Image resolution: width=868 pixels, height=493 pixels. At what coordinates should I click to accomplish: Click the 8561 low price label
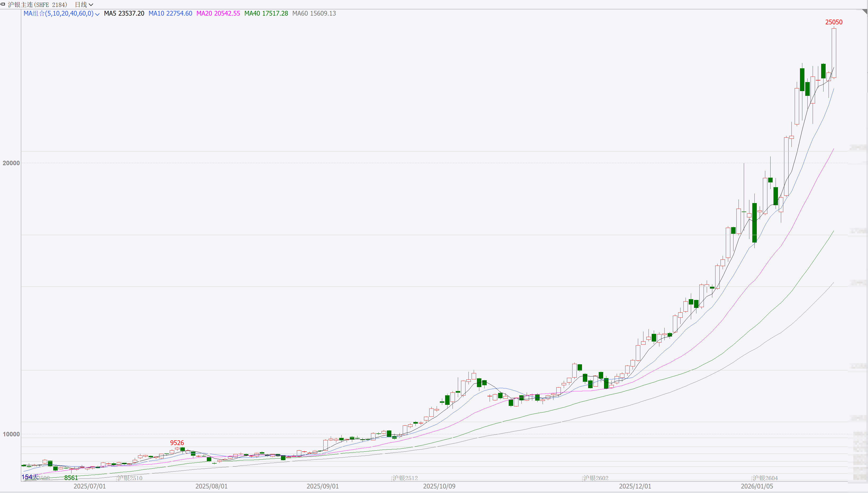[x=71, y=478]
